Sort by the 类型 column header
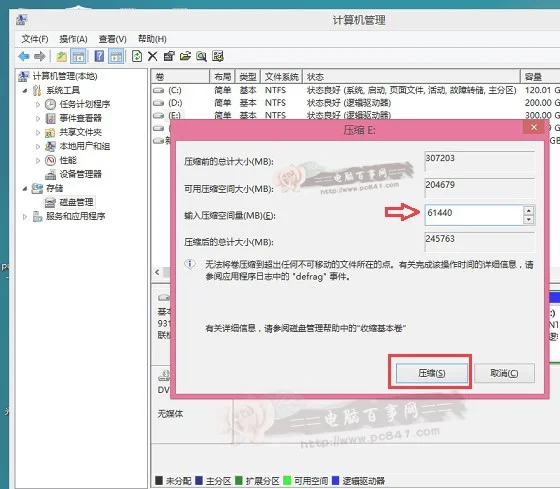560x489 pixels. click(248, 76)
